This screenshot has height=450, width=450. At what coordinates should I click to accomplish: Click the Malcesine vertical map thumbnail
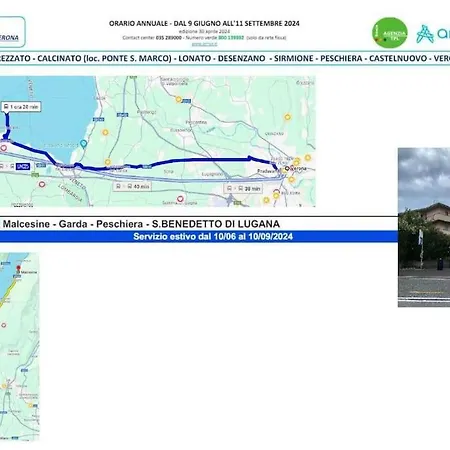19,347
